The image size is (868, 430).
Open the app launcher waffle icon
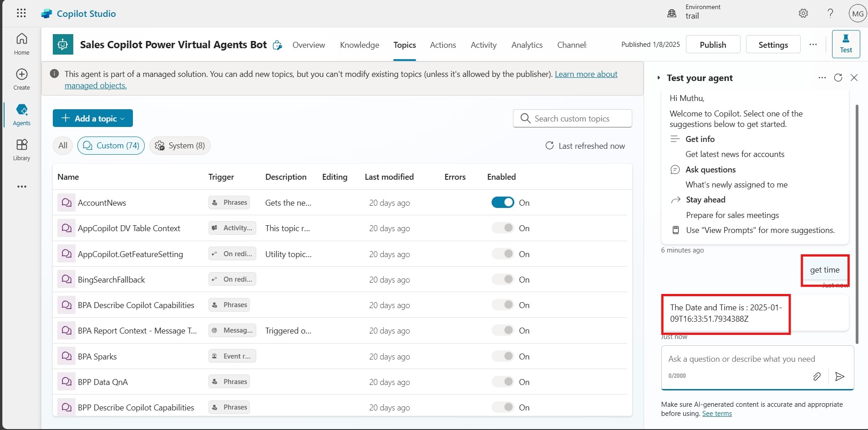click(21, 13)
